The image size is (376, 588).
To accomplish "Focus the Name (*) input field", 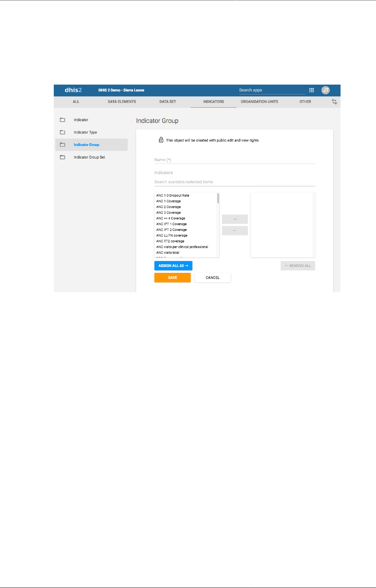I will click(x=235, y=160).
